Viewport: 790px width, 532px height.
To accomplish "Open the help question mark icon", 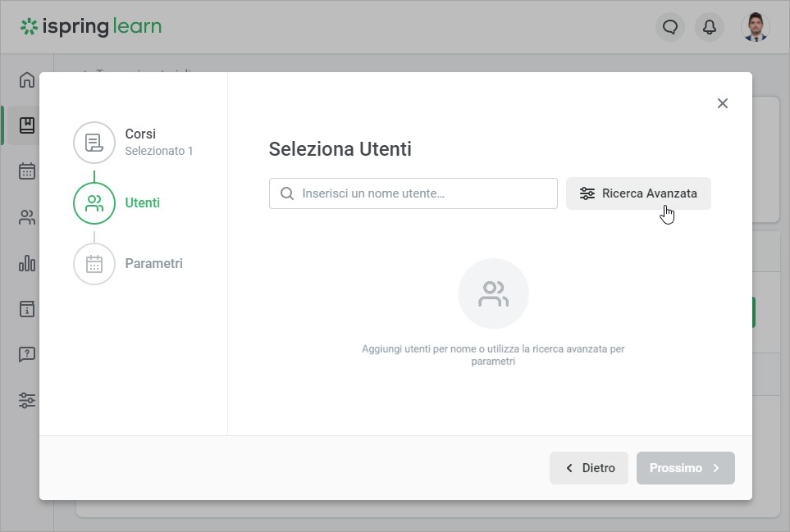I will click(x=27, y=354).
